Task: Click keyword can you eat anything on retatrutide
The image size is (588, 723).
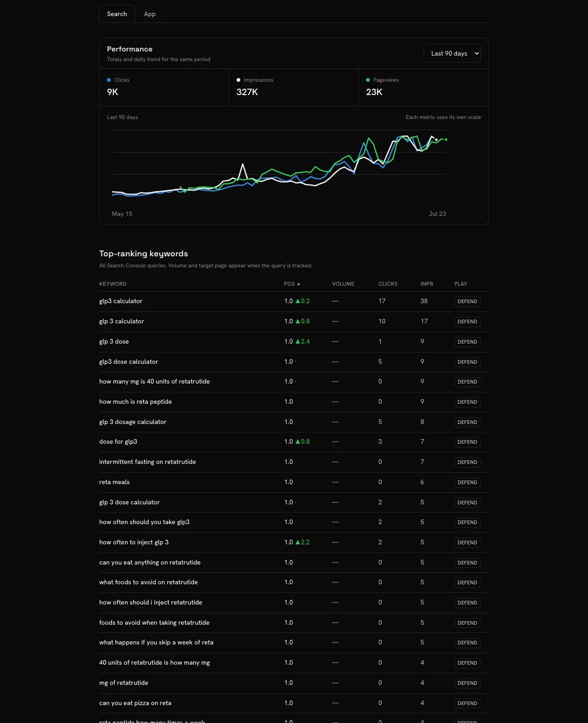Action: click(150, 563)
